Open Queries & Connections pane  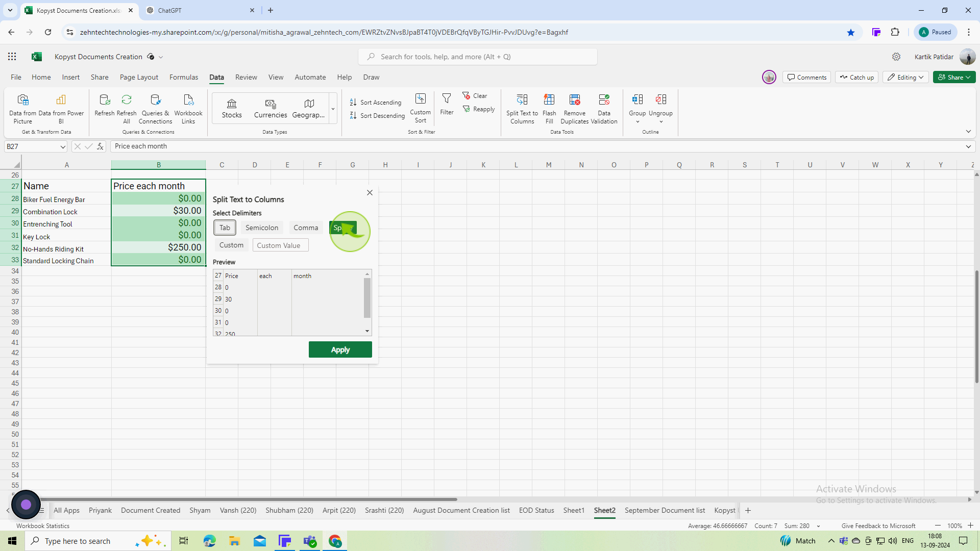pos(155,109)
